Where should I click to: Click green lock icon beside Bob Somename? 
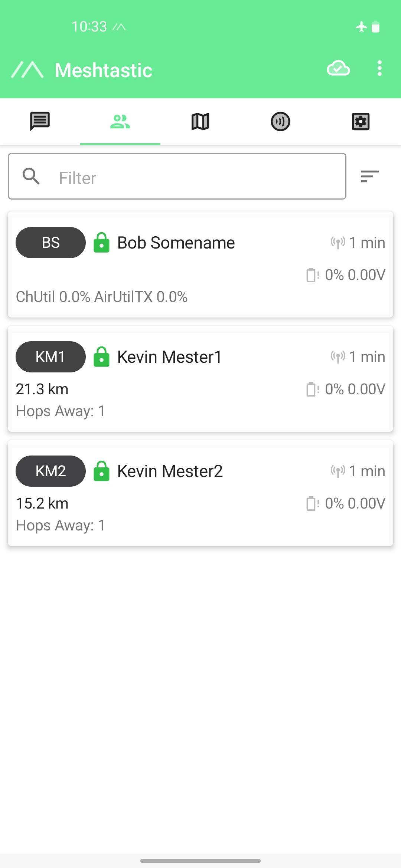[x=101, y=243]
